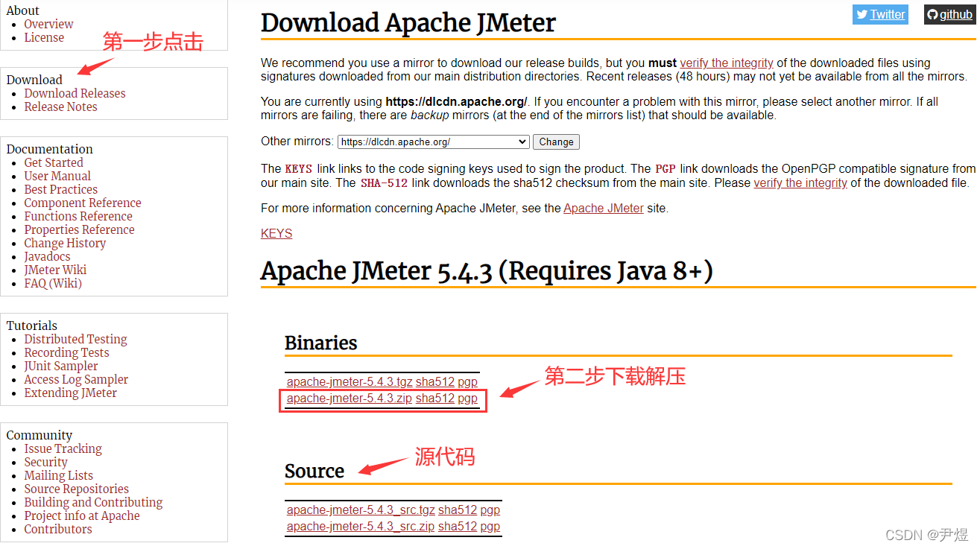Open sha512 checksum for the zip binary
The image size is (980, 549).
pos(435,398)
